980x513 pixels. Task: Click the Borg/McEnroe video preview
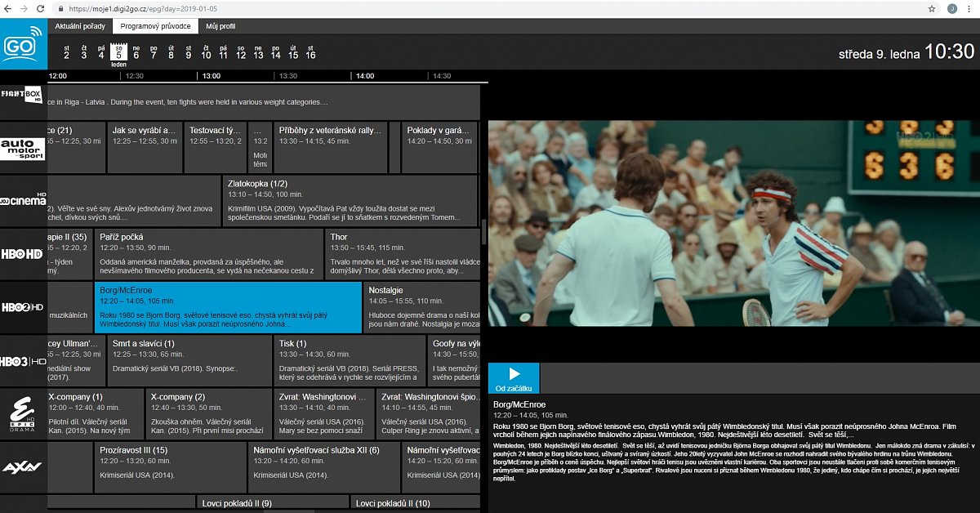(733, 223)
